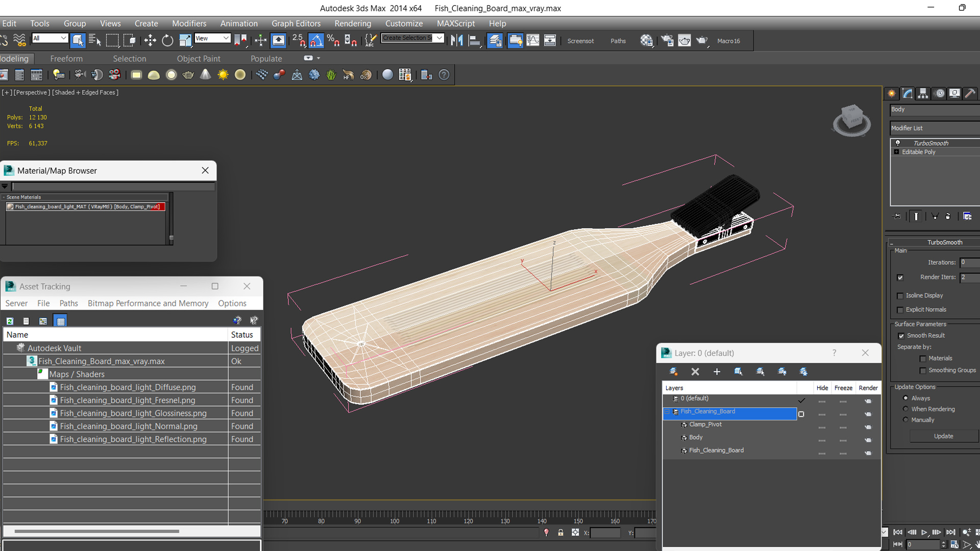Toggle Render Iters checkbox
Image resolution: width=980 pixels, height=551 pixels.
click(900, 278)
